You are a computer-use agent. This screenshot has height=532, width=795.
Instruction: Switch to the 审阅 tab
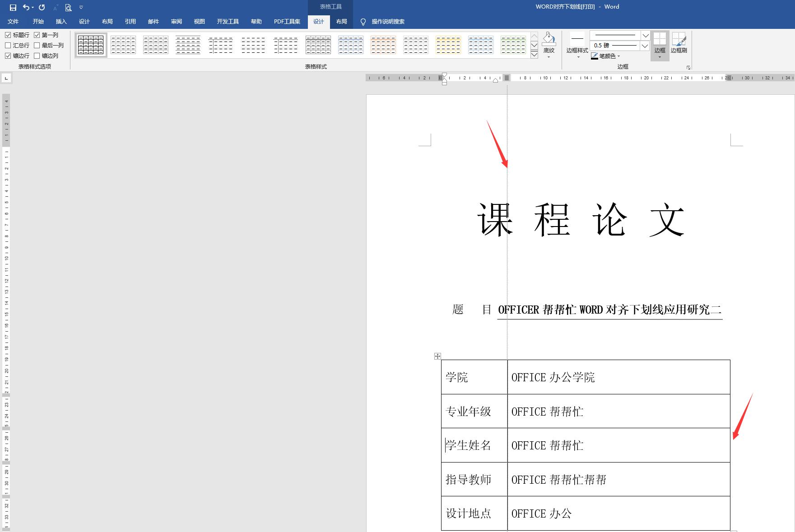click(x=177, y=22)
